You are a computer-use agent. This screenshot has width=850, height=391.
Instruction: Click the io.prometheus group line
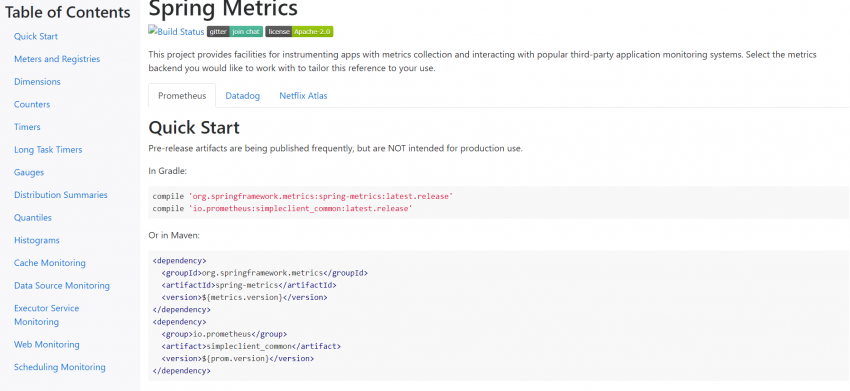point(224,334)
